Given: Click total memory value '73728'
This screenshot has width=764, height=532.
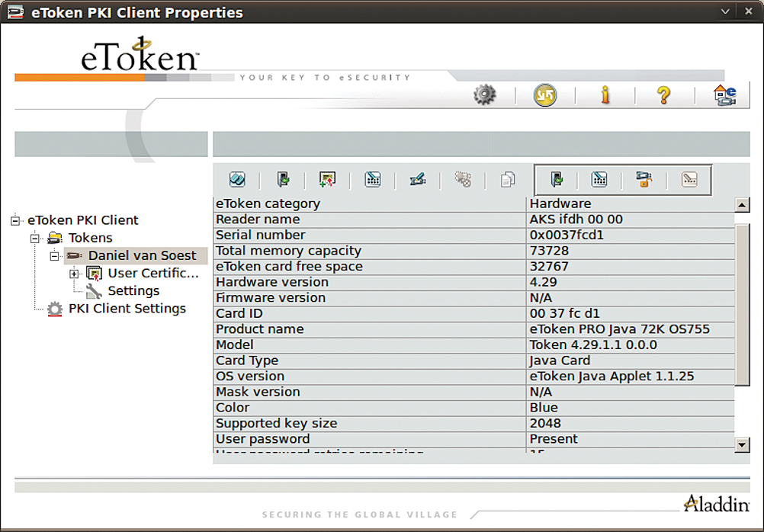Looking at the screenshot, I should 549,251.
